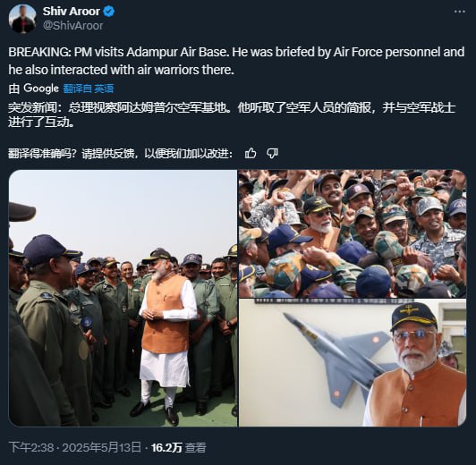Viewport: 476px width, 465px height.
Task: Click the thumbs down translation feedback icon
Action: tap(272, 153)
